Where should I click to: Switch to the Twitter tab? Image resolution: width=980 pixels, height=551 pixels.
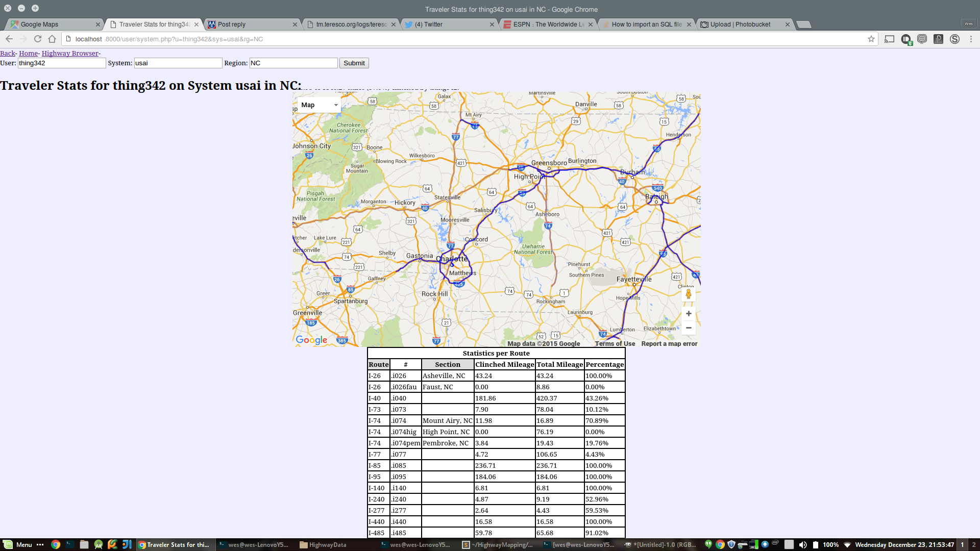449,24
